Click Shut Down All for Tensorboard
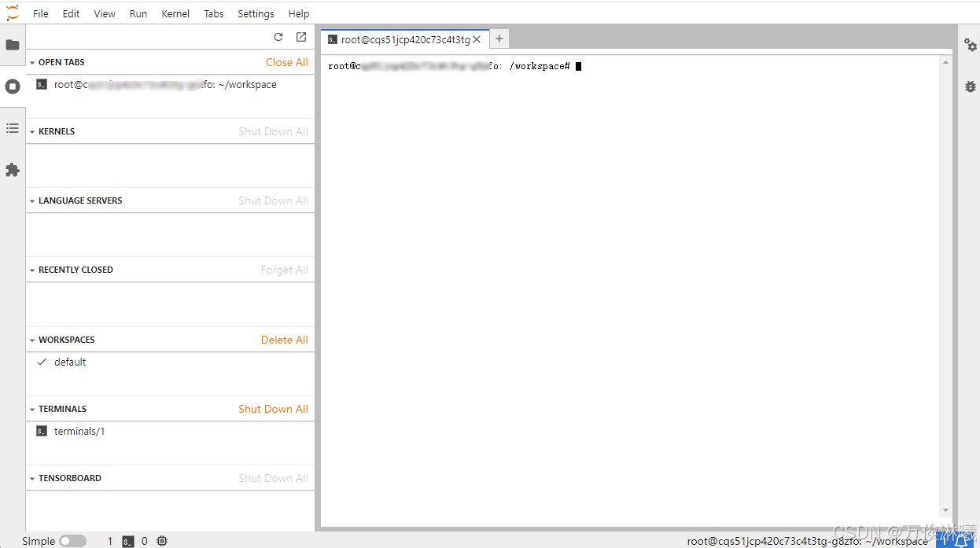980x548 pixels. pos(274,478)
